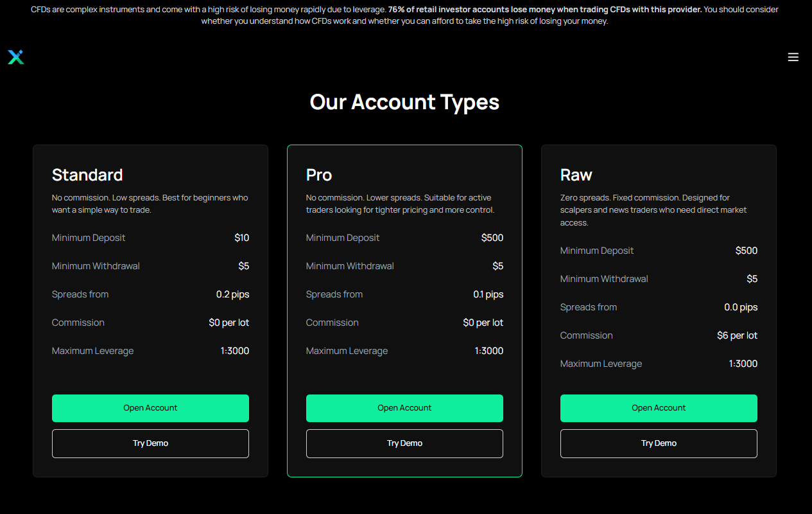This screenshot has width=812, height=514.
Task: Click the 0.2 pips Standard spread value
Action: click(233, 294)
